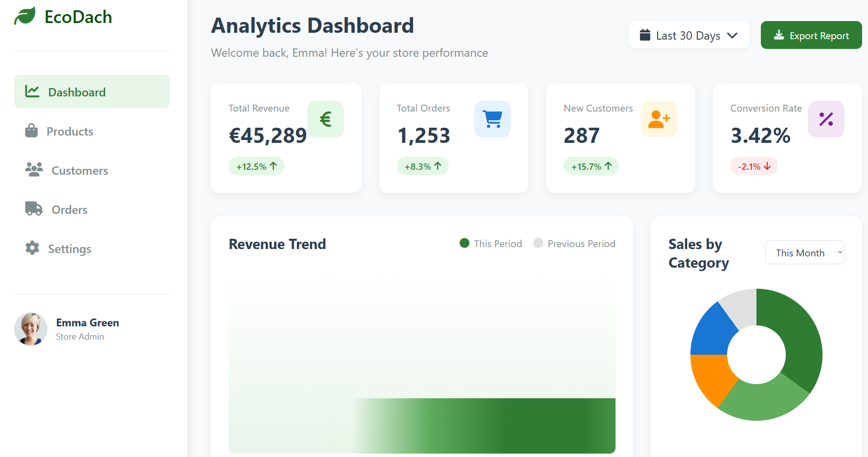Open the Last 30 Days date dropdown
This screenshot has height=457, width=868.
click(x=688, y=35)
